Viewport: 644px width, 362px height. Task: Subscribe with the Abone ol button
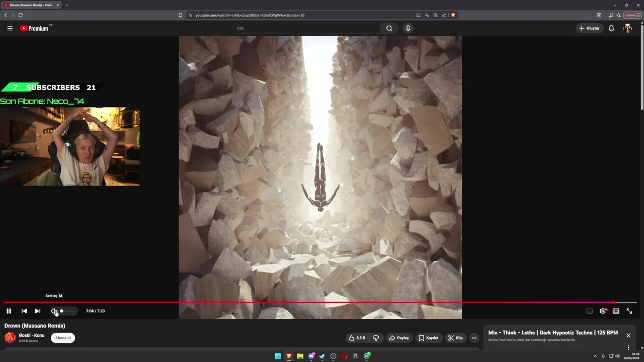[x=63, y=338]
